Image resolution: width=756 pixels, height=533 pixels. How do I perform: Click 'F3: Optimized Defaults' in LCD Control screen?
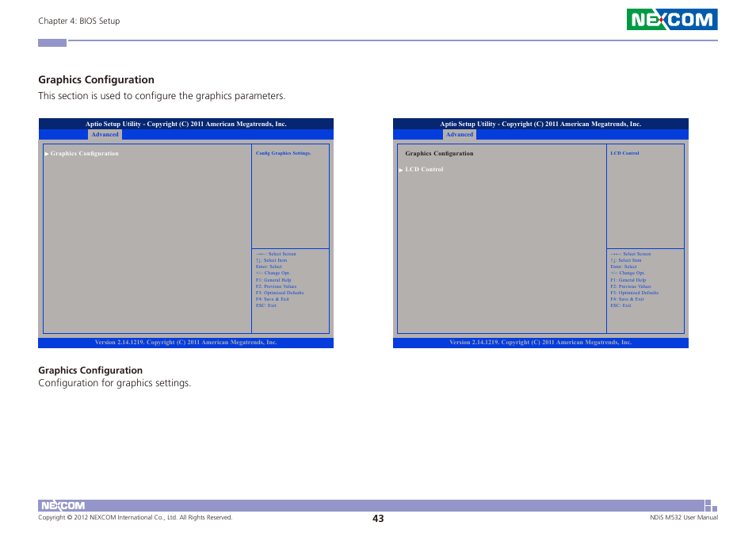(634, 293)
